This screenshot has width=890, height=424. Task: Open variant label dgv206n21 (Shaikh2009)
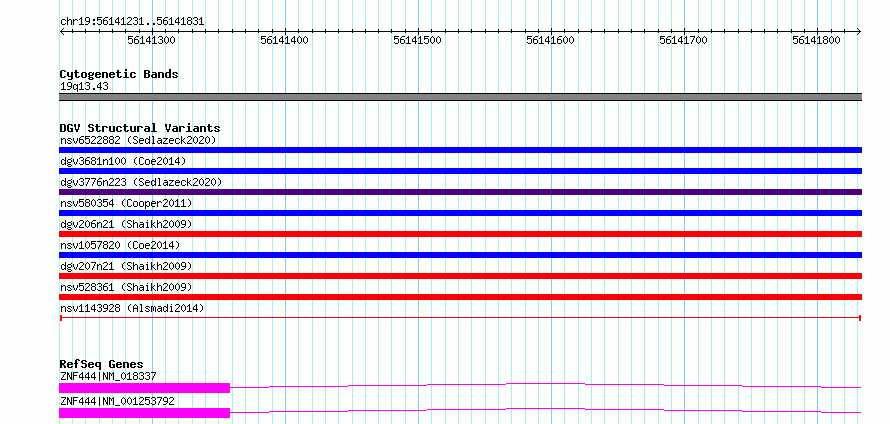[x=126, y=224]
